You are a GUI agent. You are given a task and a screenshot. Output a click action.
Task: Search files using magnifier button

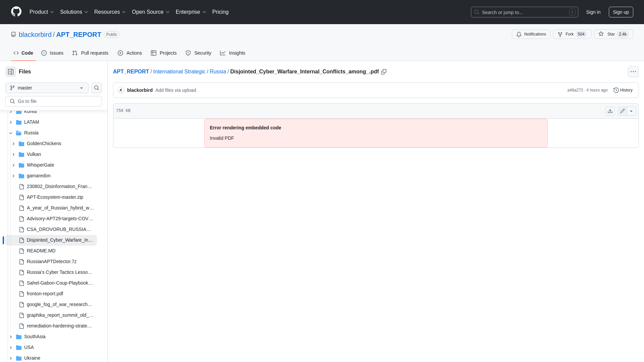[x=97, y=88]
